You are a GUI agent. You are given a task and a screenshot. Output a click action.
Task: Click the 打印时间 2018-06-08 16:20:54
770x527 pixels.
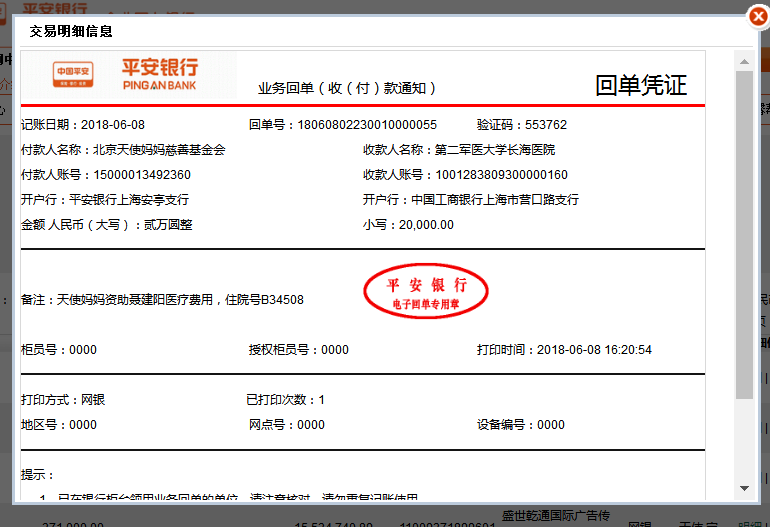(564, 350)
